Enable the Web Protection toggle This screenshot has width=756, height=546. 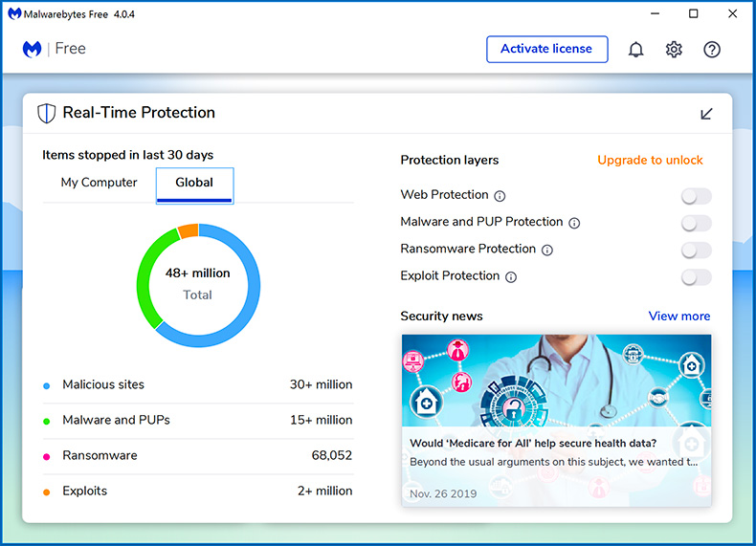click(696, 196)
